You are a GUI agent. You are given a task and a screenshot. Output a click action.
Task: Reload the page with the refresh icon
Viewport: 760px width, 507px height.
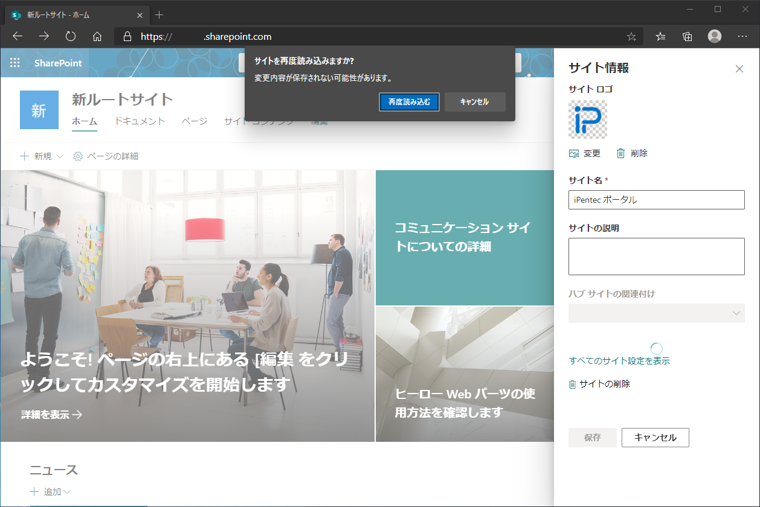click(x=71, y=36)
